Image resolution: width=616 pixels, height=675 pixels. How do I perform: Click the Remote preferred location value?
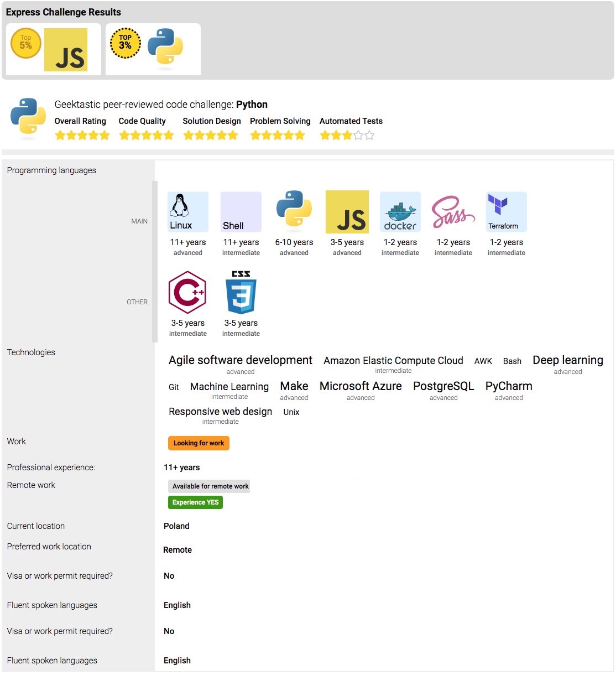tap(178, 550)
